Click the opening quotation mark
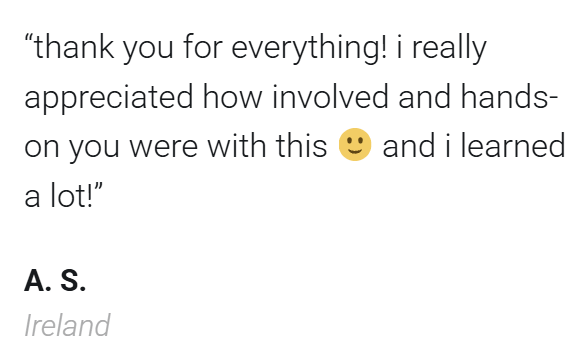This screenshot has height=364, width=588. pos(29,39)
